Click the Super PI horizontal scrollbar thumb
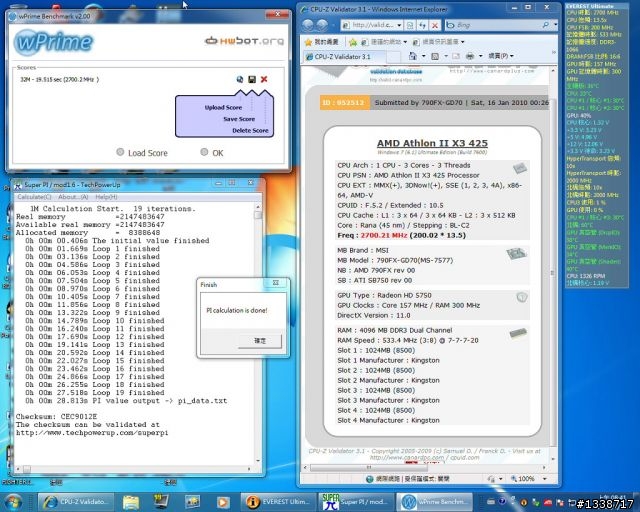 pyautogui.click(x=27, y=469)
